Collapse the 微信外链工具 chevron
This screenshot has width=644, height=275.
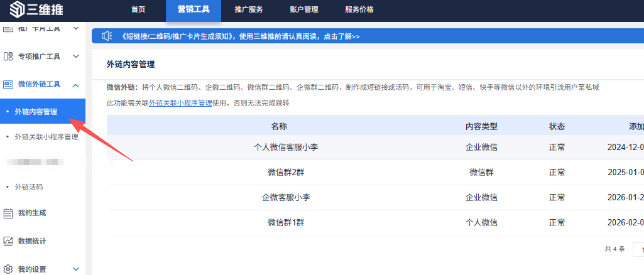click(76, 85)
